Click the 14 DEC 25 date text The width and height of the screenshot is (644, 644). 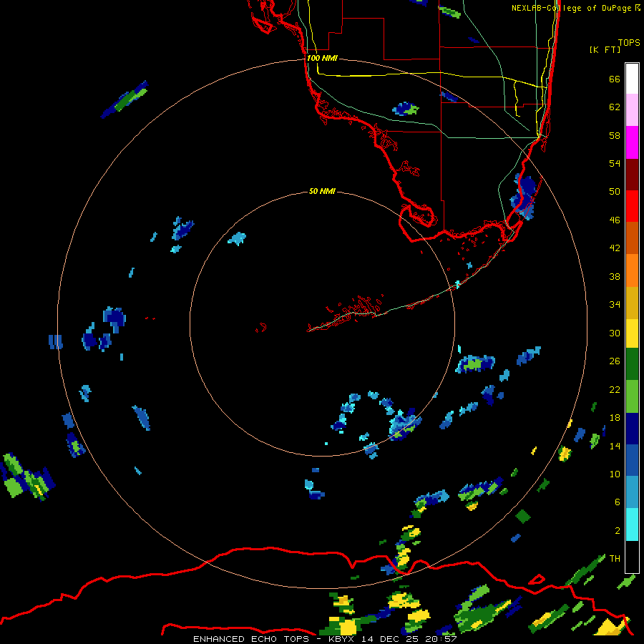point(390,639)
